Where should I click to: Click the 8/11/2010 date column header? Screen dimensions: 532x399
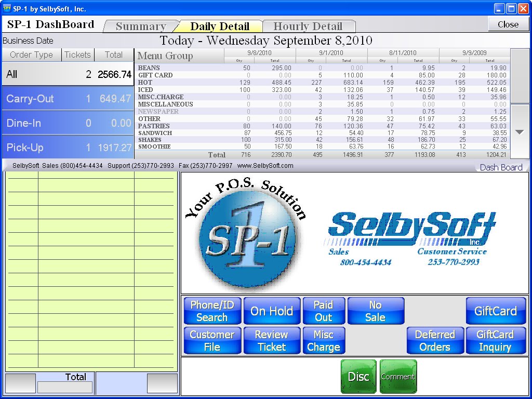(403, 53)
